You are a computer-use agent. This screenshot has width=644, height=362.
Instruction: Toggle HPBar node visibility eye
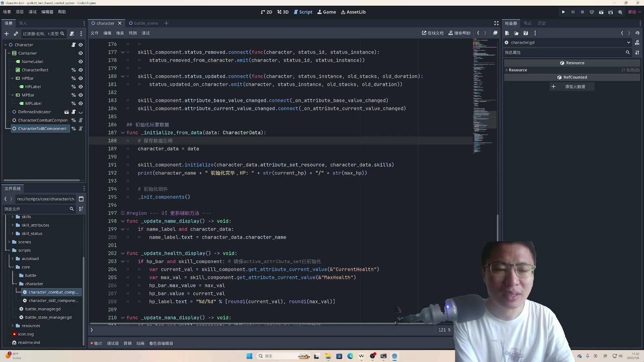[x=81, y=78]
